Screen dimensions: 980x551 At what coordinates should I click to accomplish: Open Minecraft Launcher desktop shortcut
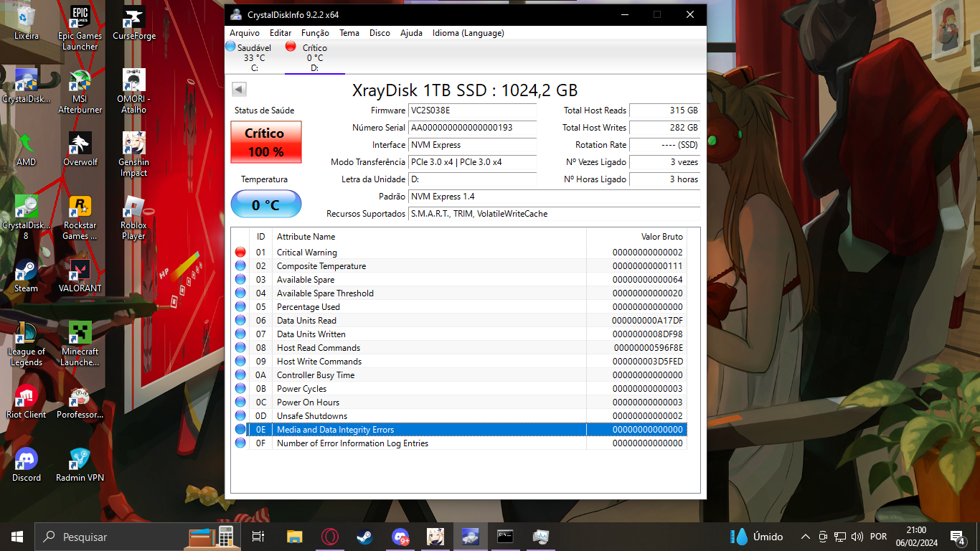click(x=80, y=344)
